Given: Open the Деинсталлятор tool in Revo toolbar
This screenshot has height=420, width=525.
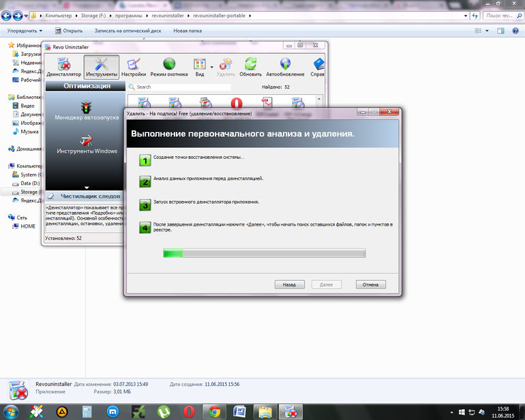Looking at the screenshot, I should 63,67.
